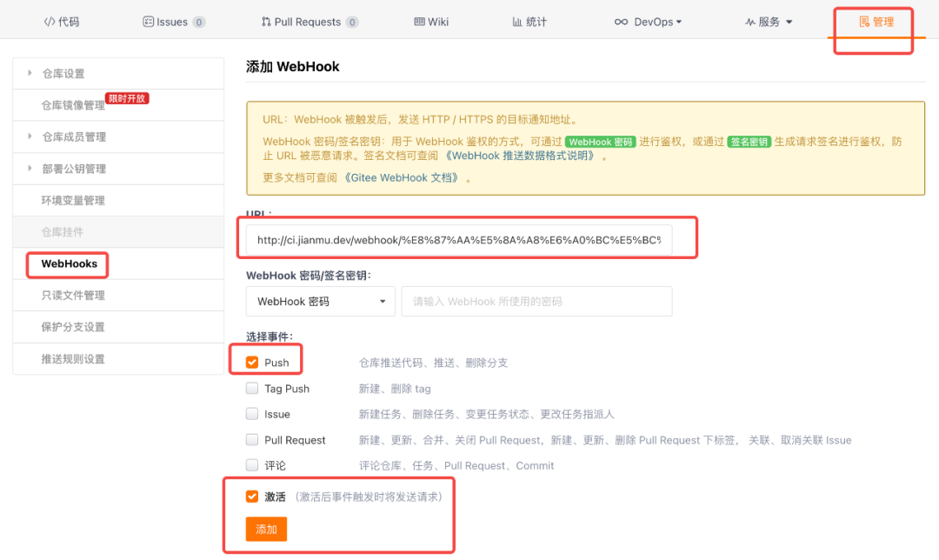Tick the Pull Request event checkbox

coord(252,440)
